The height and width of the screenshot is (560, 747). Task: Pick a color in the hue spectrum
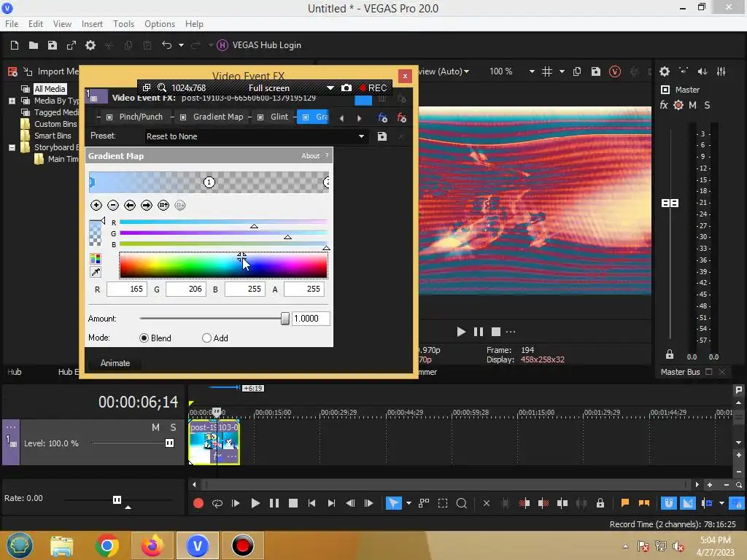coord(223,265)
